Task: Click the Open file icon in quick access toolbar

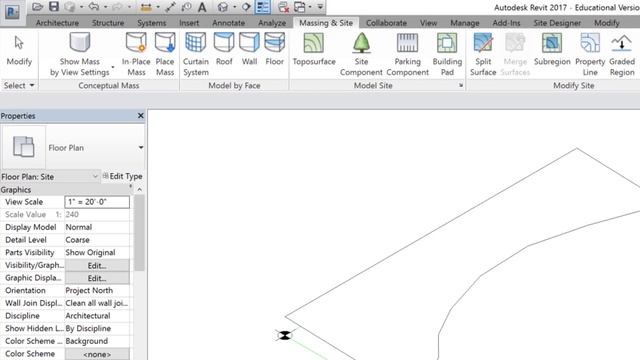Action: pos(38,7)
